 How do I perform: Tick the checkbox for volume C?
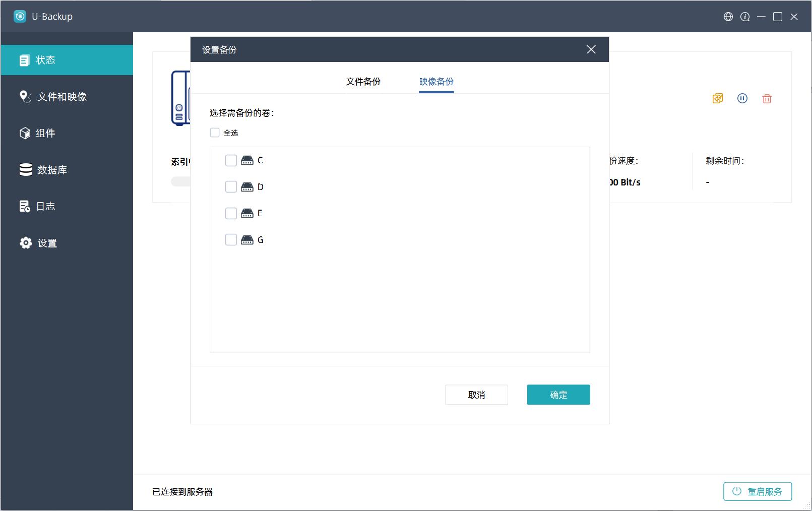tap(231, 160)
